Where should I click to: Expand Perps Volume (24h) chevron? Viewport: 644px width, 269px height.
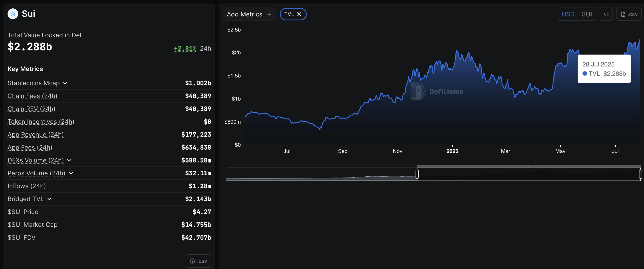pyautogui.click(x=71, y=173)
